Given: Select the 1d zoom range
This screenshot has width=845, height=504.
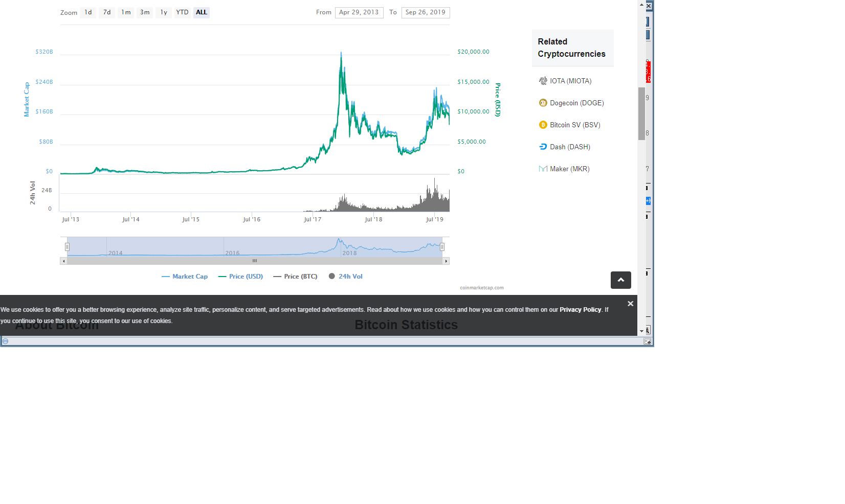Looking at the screenshot, I should click(x=88, y=12).
